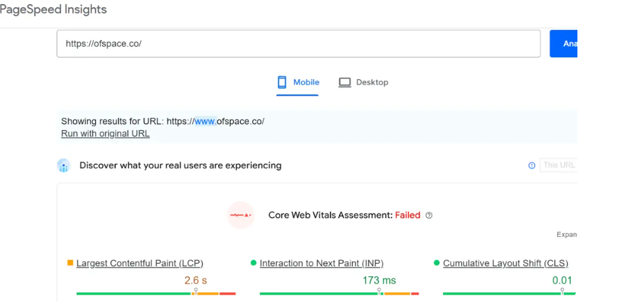Click the PageSpeed Insights title
Image resolution: width=644 pixels, height=305 pixels.
(53, 9)
